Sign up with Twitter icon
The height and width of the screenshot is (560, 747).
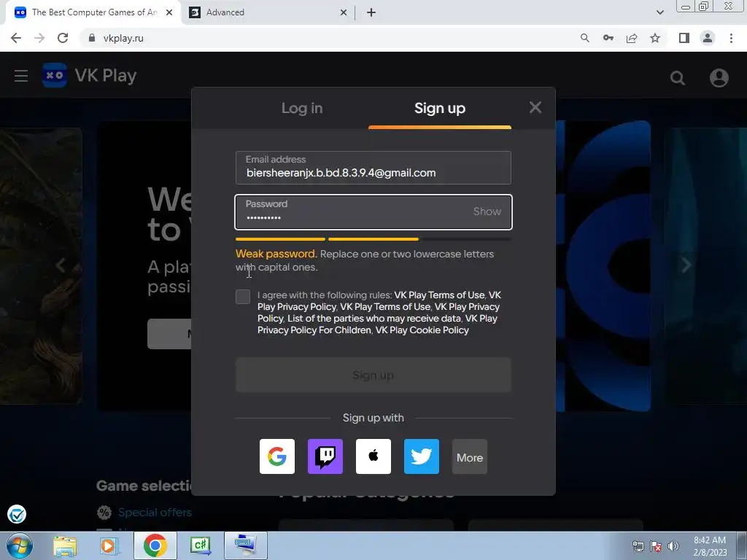(x=421, y=456)
